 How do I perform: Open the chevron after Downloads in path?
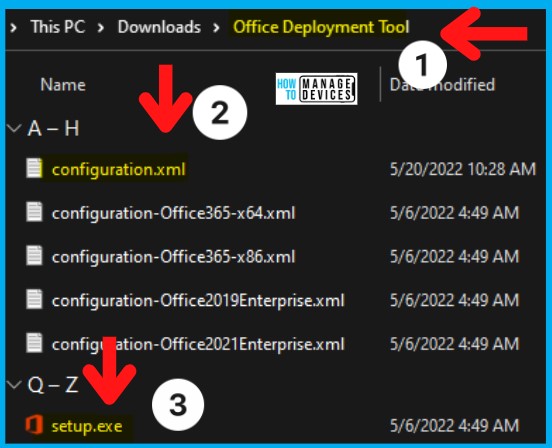coord(216,27)
